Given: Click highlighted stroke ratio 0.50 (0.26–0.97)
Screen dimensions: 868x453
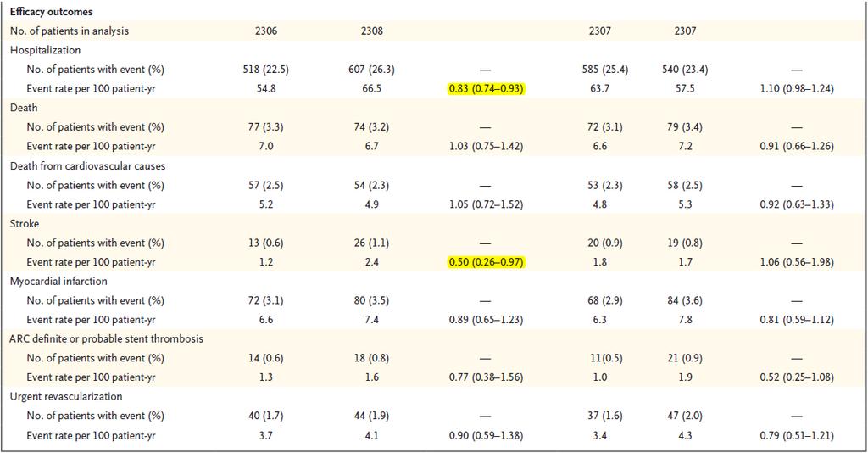Looking at the screenshot, I should pos(486,262).
